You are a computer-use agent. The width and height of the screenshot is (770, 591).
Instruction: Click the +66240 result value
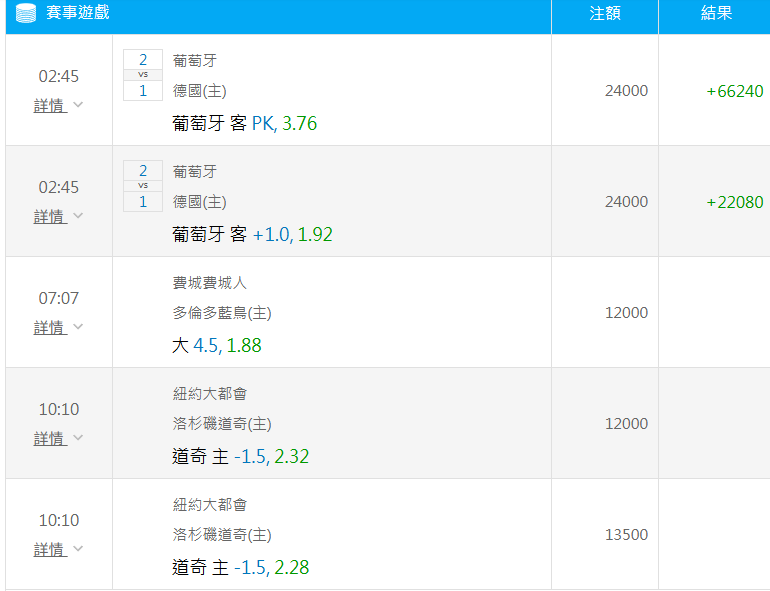tap(735, 91)
